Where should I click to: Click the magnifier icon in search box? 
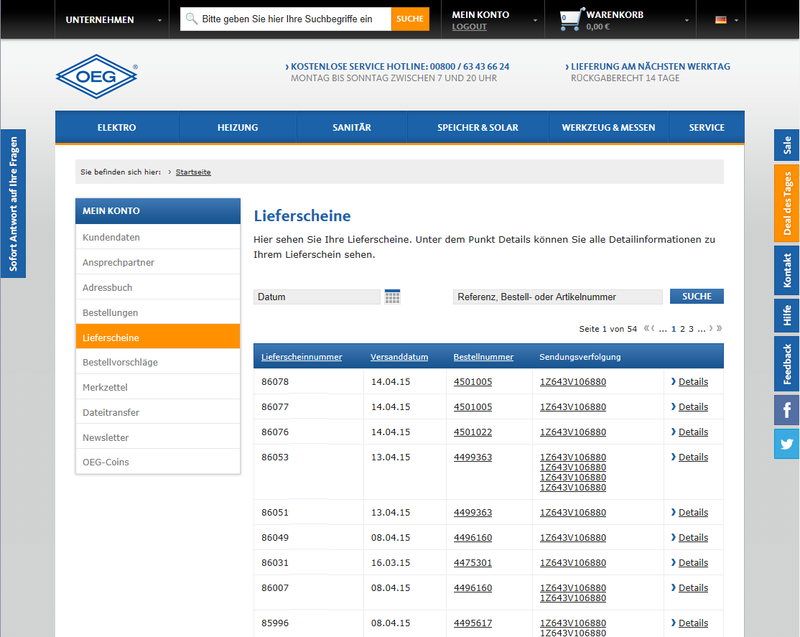coord(192,19)
